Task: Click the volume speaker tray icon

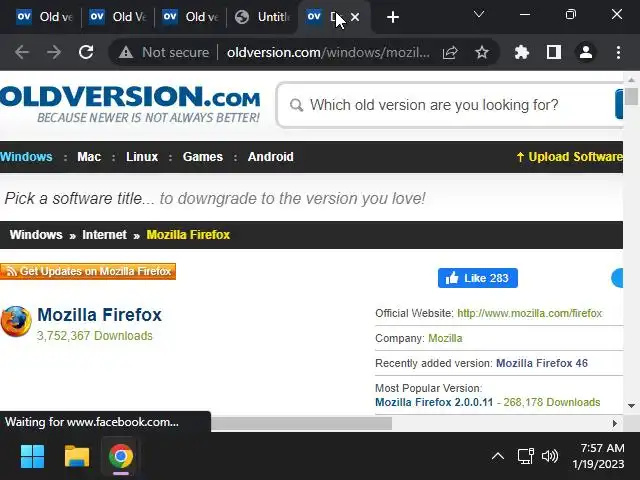Action: (x=550, y=456)
